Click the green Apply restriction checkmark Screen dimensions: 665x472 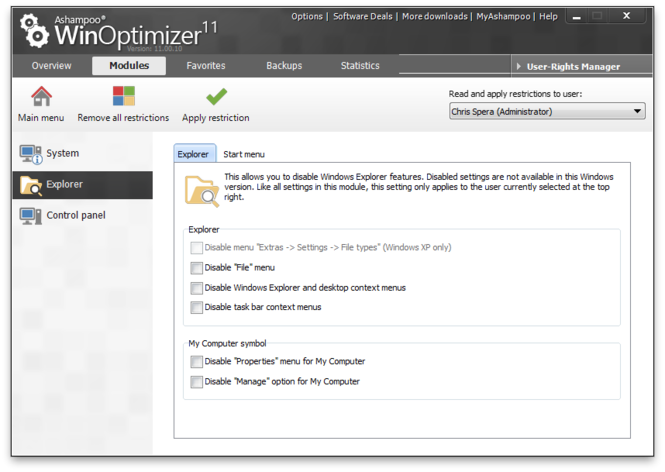216,97
